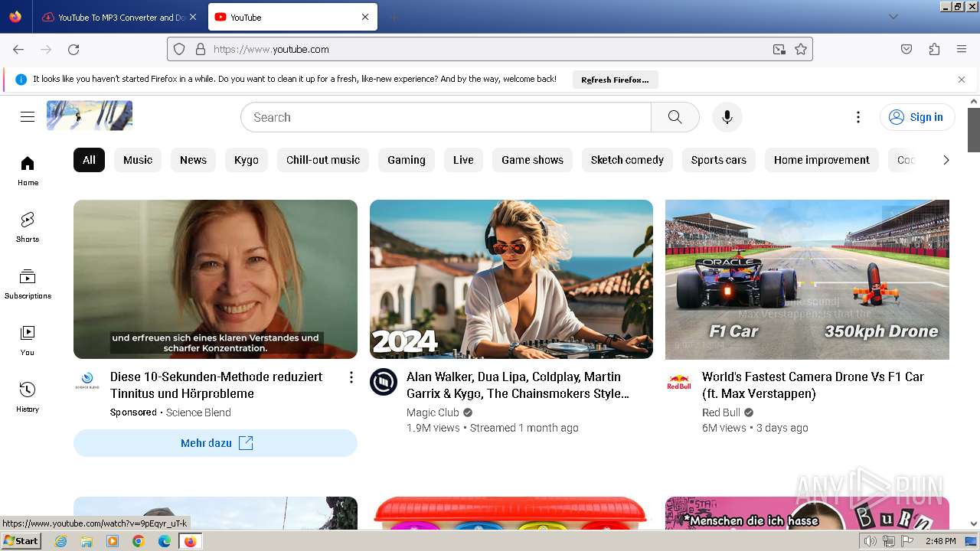Screen dimensions: 980x551
Task: Click the Refresh Firefox button
Action: [615, 80]
